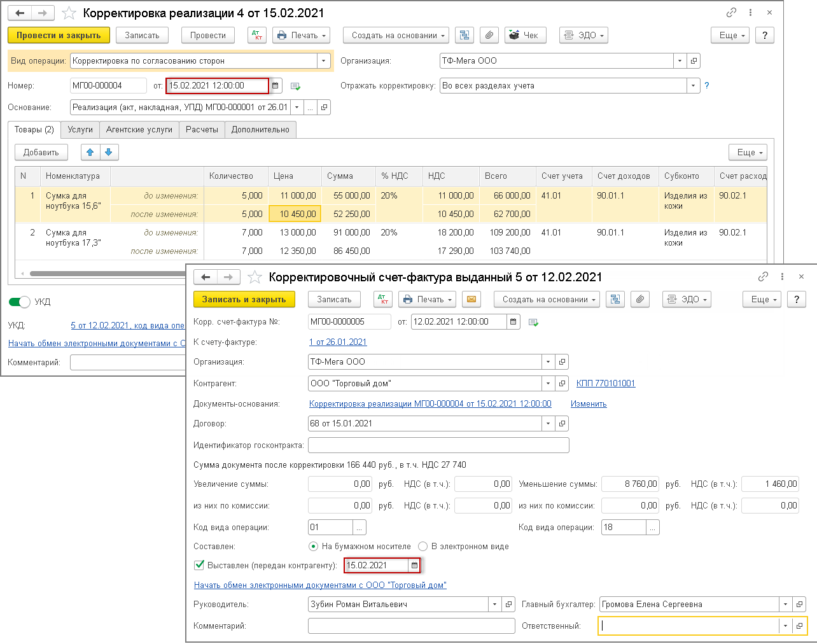Switch to the Расчеты tab

coord(202,129)
